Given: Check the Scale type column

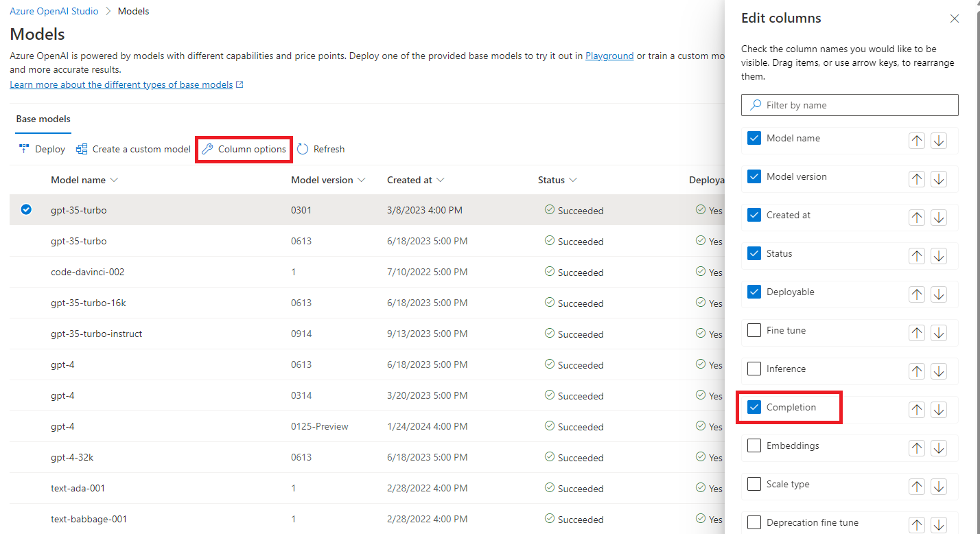Looking at the screenshot, I should 754,484.
